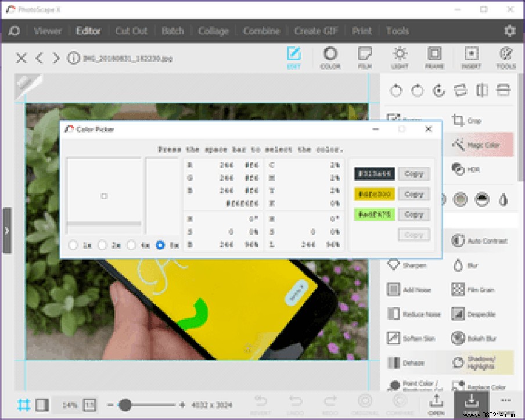
Task: Open the Create GIF menu
Action: [315, 31]
